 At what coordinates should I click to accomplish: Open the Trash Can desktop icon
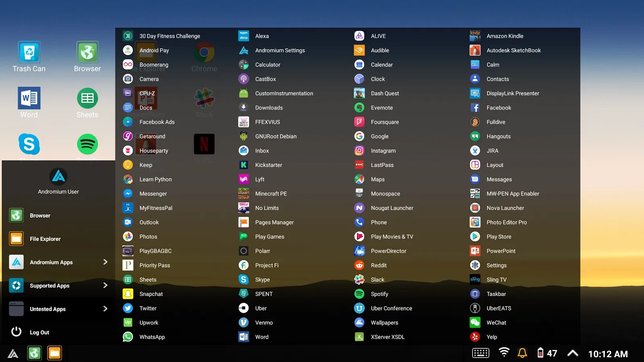pyautogui.click(x=29, y=52)
